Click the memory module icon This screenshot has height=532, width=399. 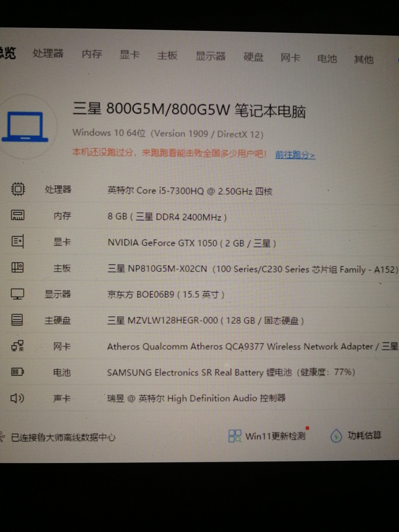pos(18,215)
